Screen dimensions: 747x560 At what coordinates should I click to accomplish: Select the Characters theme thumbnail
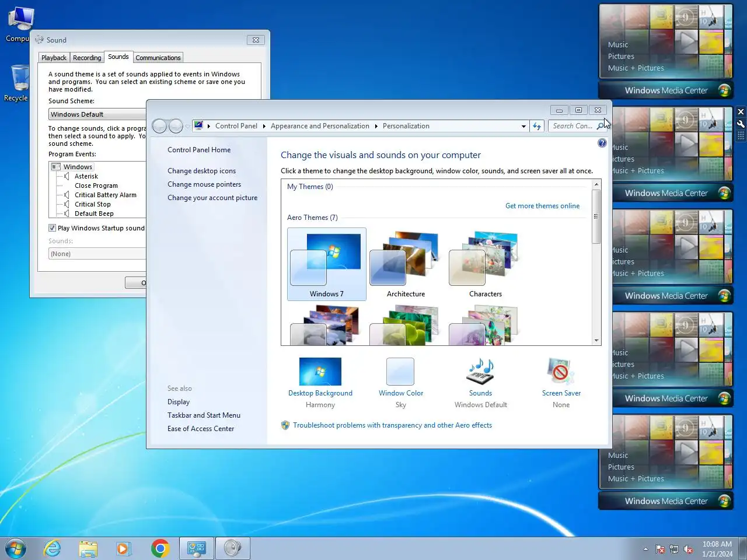point(485,264)
